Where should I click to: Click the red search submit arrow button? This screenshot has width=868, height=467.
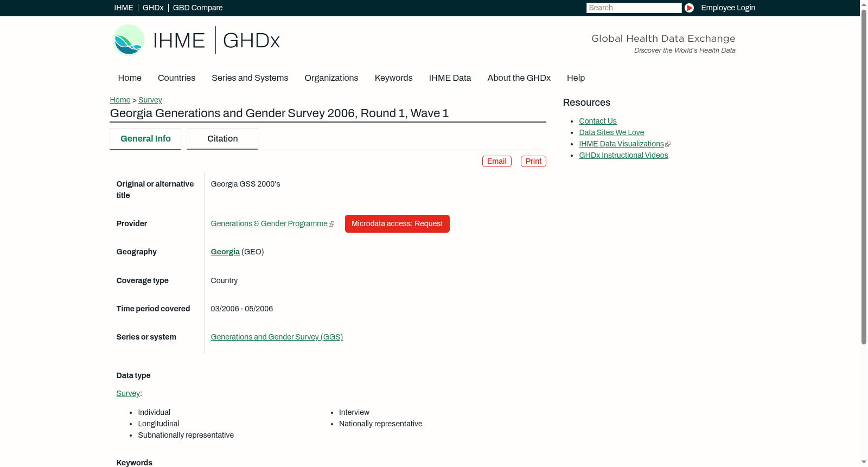coord(689,8)
